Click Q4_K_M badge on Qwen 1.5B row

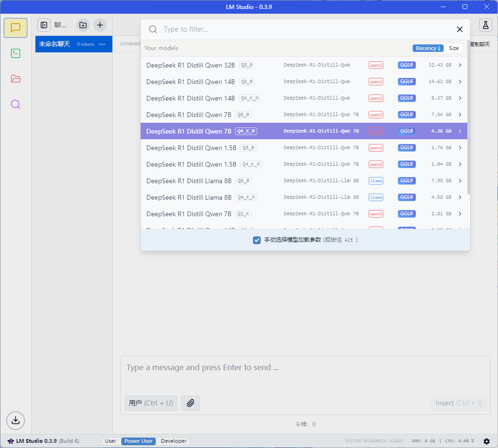pyautogui.click(x=251, y=164)
